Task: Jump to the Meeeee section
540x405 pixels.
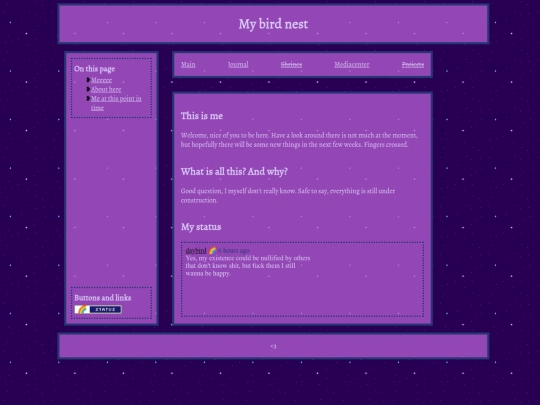Action: click(x=101, y=80)
